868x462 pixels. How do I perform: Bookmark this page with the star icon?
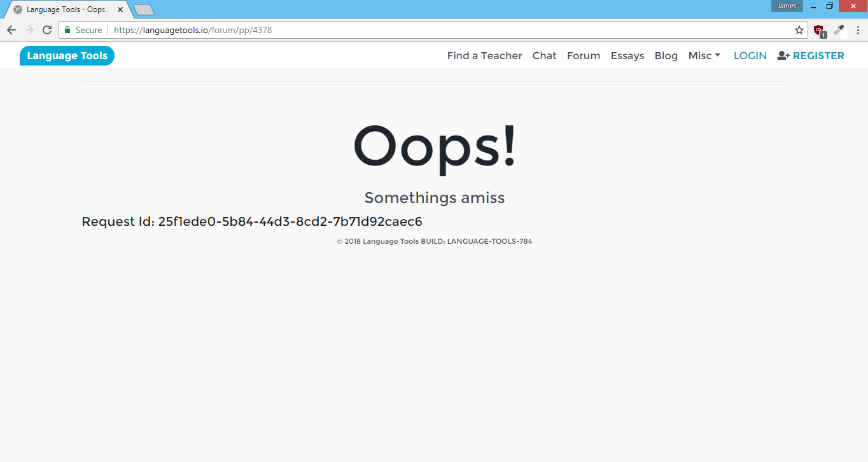click(799, 30)
